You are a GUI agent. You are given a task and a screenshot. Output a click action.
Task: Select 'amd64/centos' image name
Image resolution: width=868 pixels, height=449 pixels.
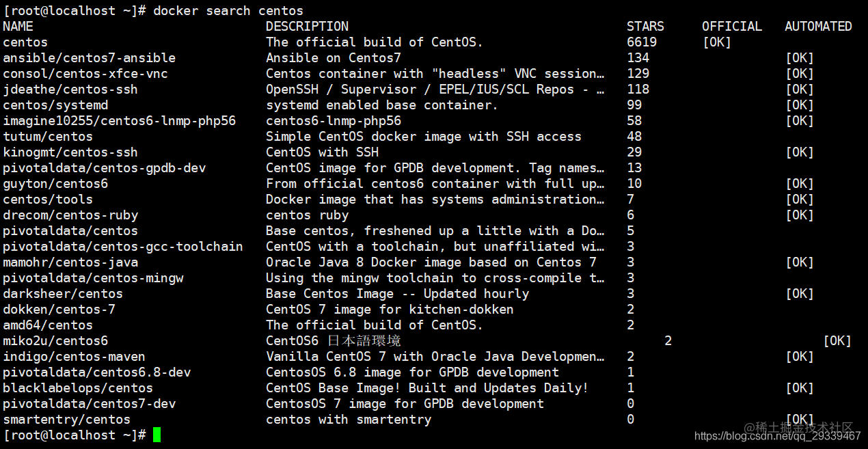(x=48, y=325)
